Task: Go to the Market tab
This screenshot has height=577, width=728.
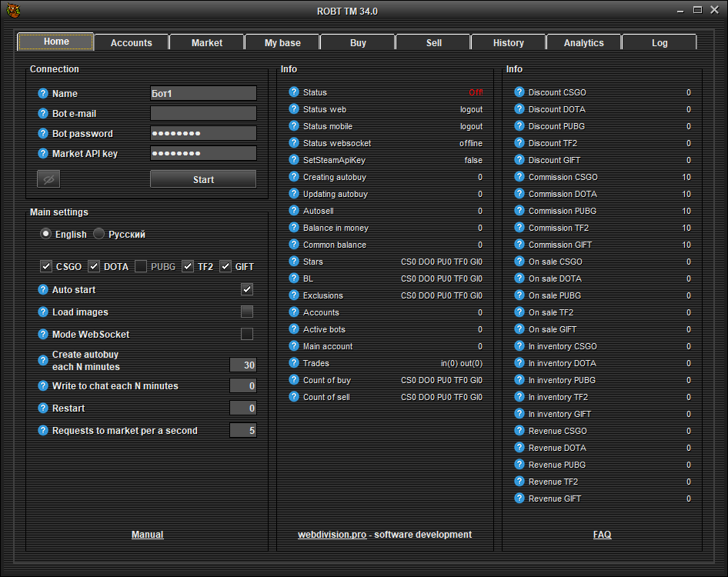Action: 207,43
